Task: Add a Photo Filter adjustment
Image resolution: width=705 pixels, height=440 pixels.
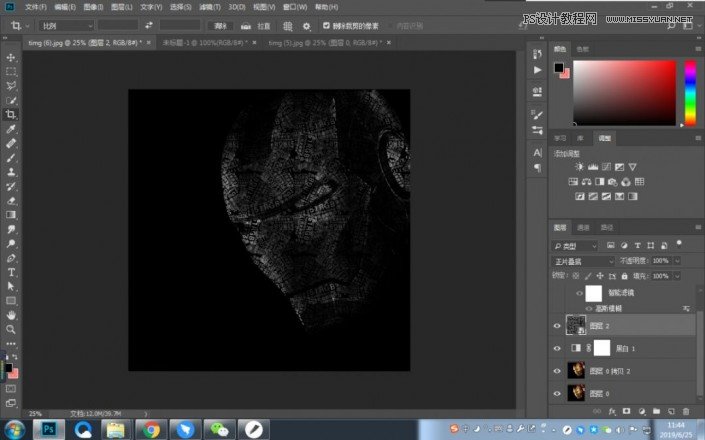Action: 612,182
